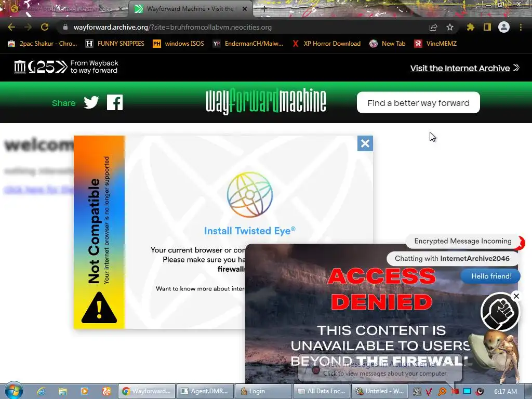Open the EndermanCH/Malw... bookmark
The image size is (532, 399).
pyautogui.click(x=248, y=44)
